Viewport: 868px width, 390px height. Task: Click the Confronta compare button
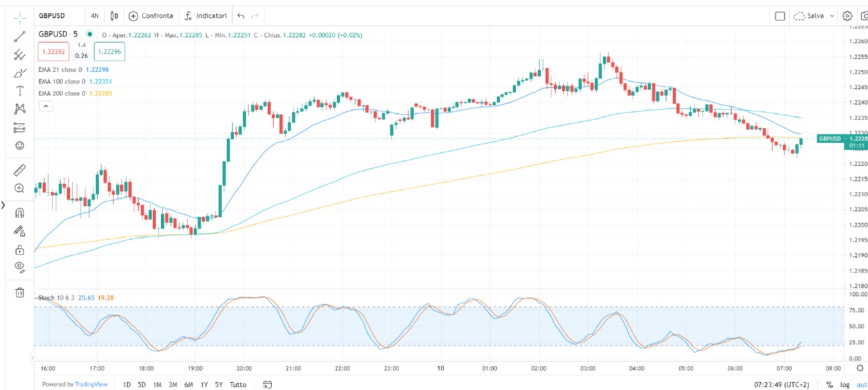pyautogui.click(x=151, y=15)
